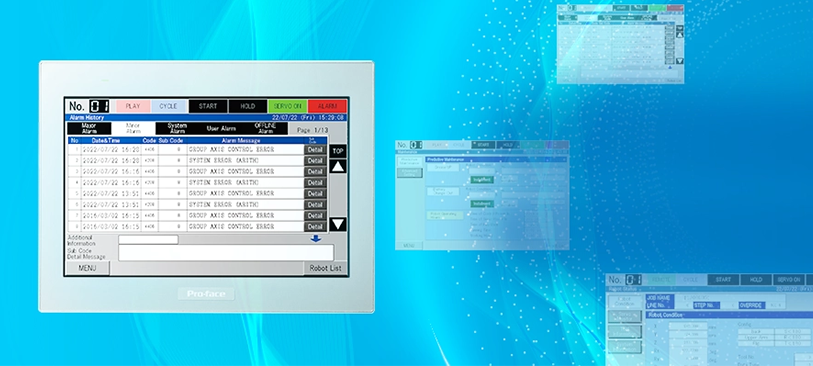Click the blue down arrow below the table

(x=316, y=238)
